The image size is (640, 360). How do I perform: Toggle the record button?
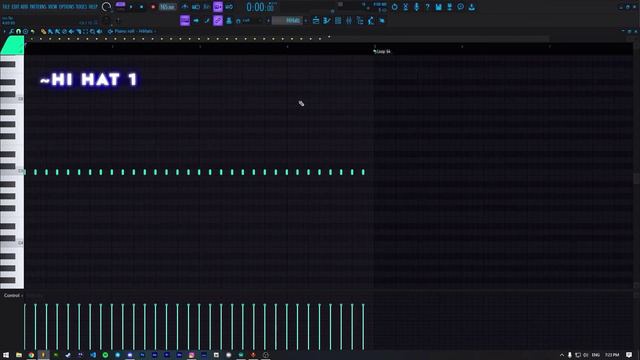pos(153,7)
